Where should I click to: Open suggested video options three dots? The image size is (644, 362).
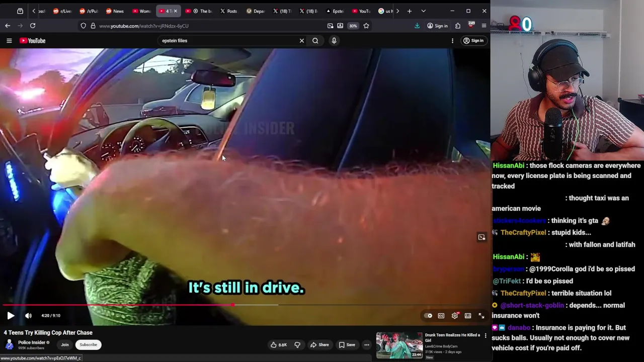[486, 335]
